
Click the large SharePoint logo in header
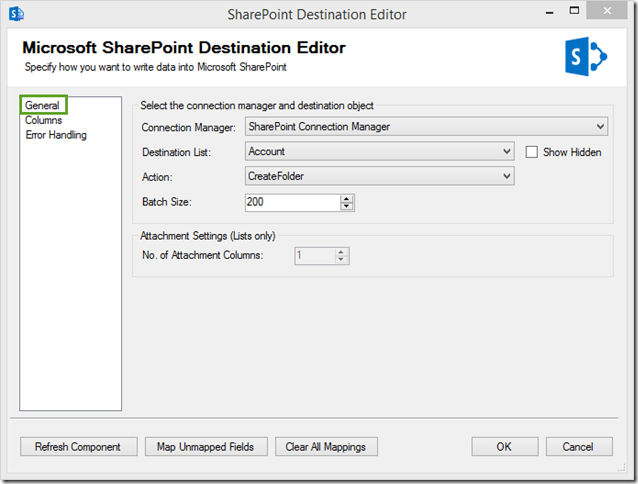click(x=586, y=57)
